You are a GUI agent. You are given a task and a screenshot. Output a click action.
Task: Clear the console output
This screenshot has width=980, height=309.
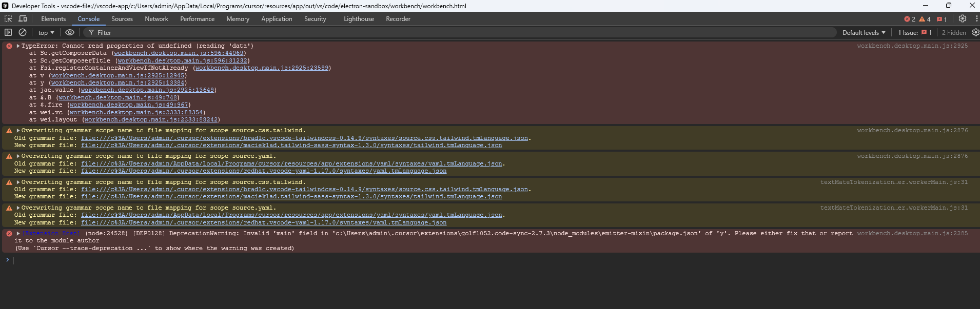[x=23, y=32]
